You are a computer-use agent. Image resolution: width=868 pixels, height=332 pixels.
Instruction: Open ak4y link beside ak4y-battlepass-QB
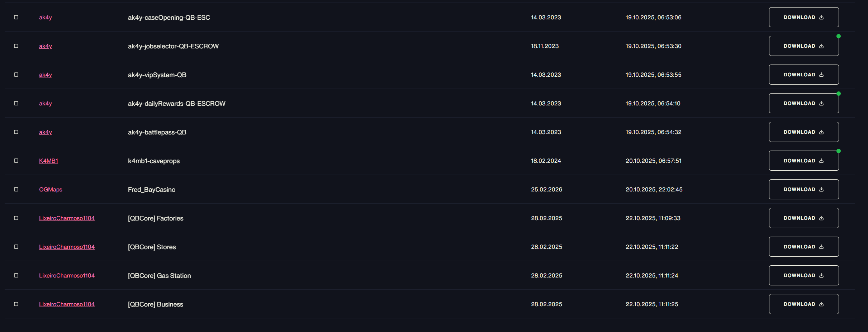click(x=46, y=132)
